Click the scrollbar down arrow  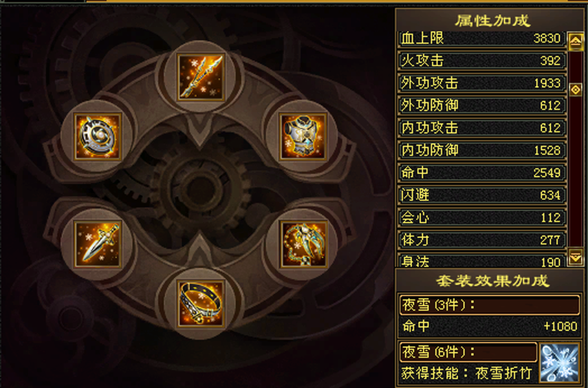576,257
